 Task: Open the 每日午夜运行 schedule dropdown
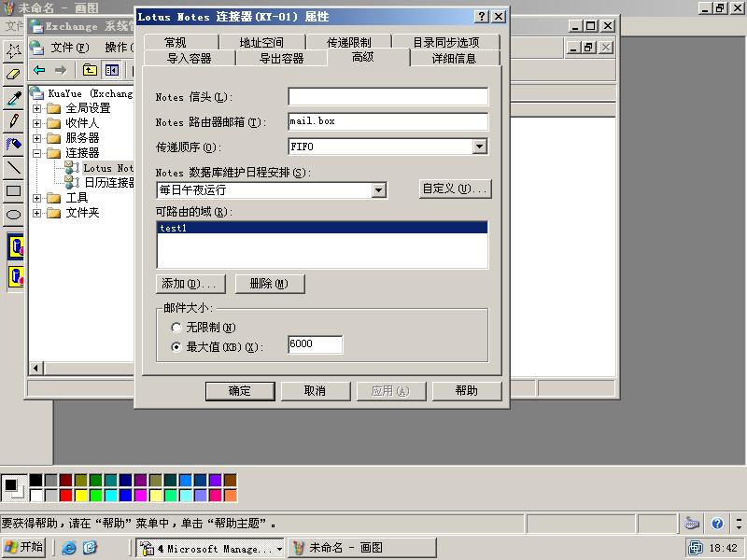click(378, 190)
